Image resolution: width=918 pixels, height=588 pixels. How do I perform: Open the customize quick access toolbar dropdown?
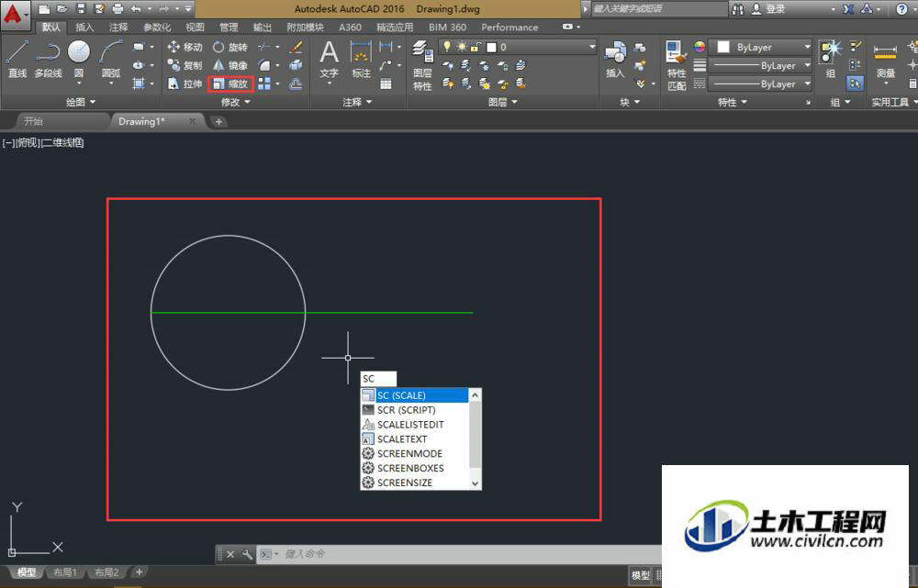tap(188, 8)
